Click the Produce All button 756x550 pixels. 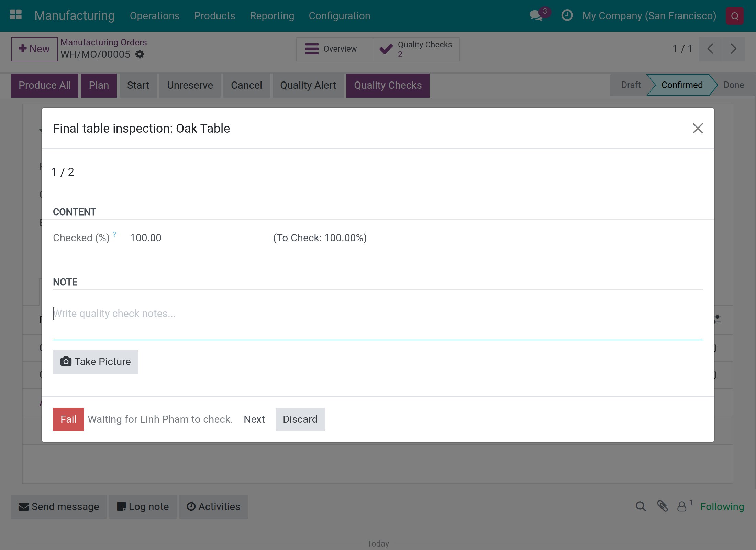tap(45, 85)
